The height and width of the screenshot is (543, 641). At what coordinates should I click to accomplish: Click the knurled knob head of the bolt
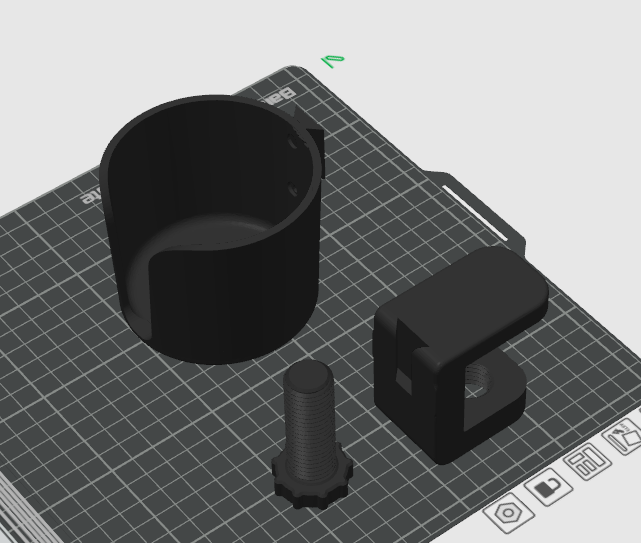tap(312, 487)
